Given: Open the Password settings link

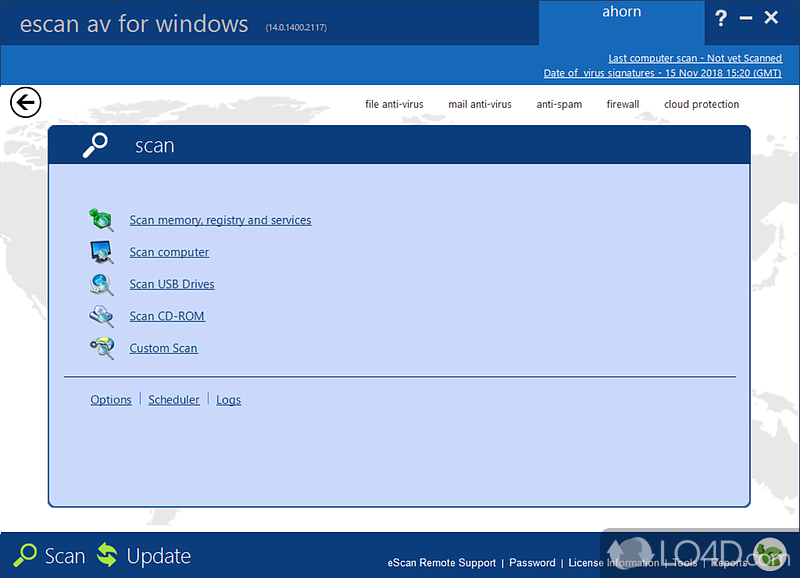Looking at the screenshot, I should tap(532, 563).
